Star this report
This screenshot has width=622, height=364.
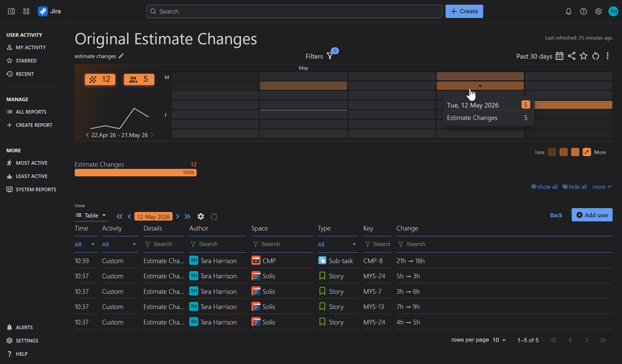584,56
